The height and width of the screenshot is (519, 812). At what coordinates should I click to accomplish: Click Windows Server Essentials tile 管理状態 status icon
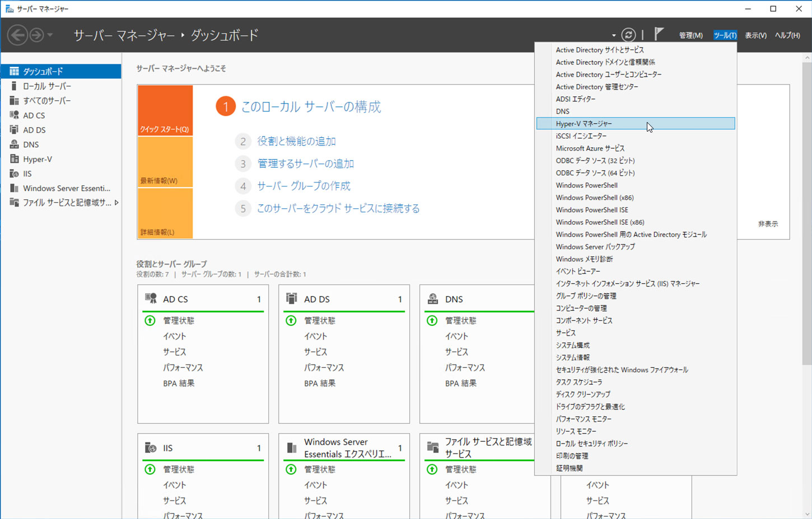(x=291, y=469)
